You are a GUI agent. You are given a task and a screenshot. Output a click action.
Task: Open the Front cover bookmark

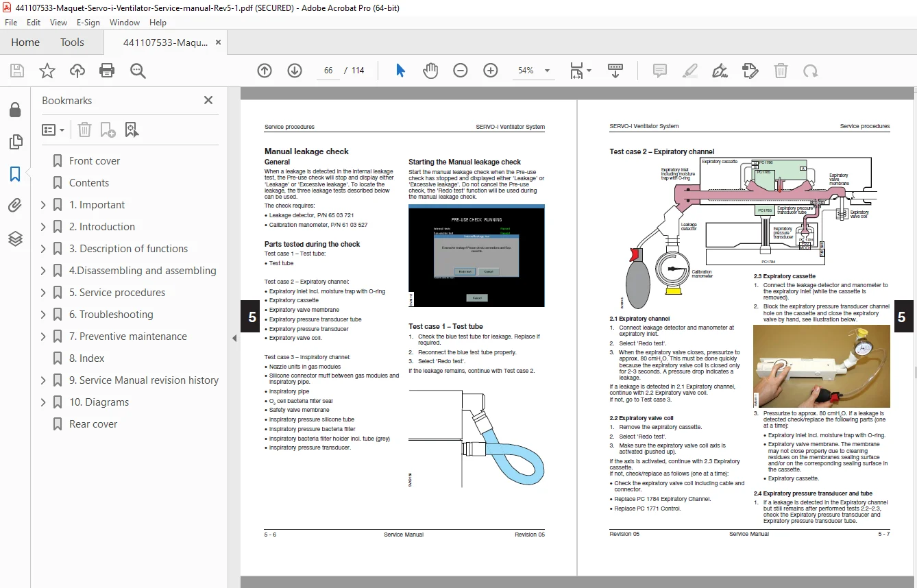[95, 161]
